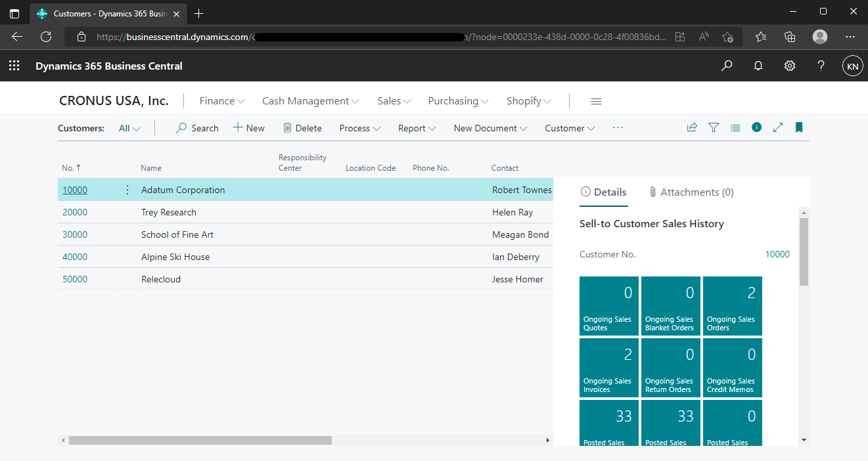Screen dimensions: 868x461
Task: Open the notifications bell icon
Action: coord(758,66)
